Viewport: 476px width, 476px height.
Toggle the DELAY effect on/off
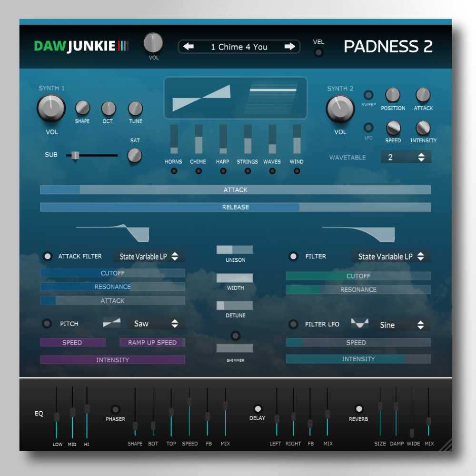[x=258, y=409]
